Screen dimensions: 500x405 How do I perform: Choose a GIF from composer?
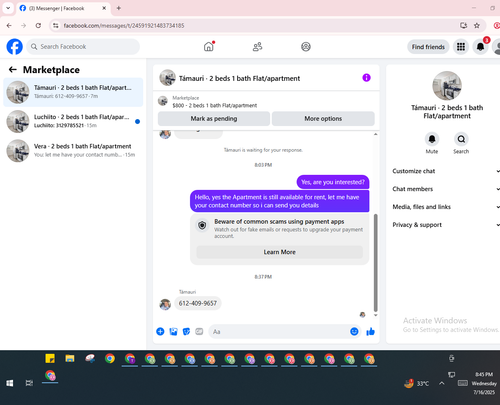(199, 331)
